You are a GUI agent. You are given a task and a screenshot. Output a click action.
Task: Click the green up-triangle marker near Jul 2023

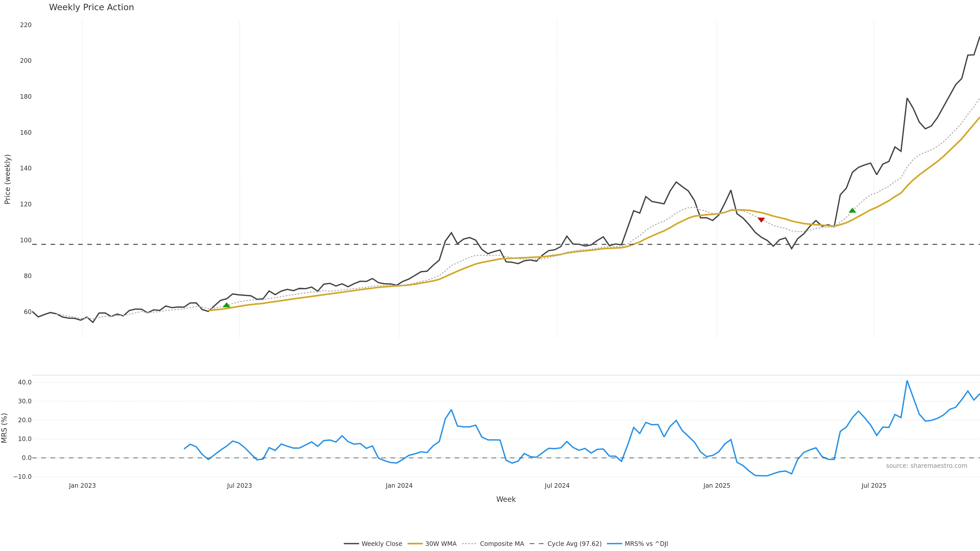click(226, 305)
